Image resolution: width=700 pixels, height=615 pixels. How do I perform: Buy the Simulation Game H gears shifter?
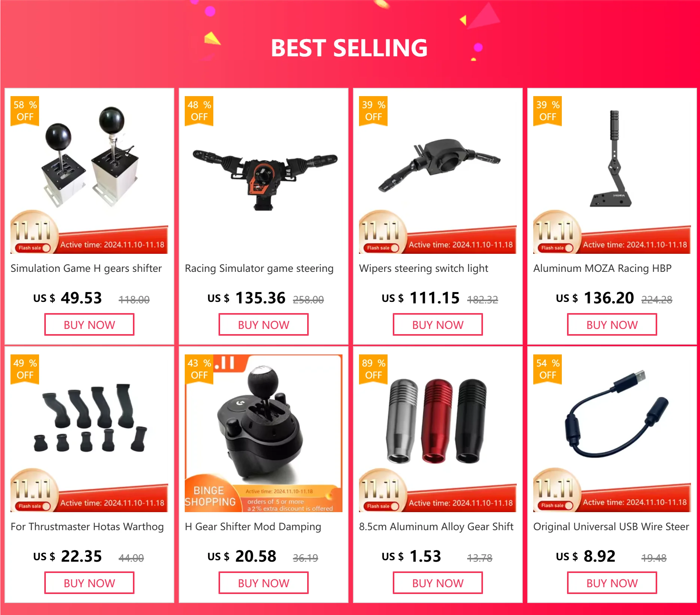point(89,325)
